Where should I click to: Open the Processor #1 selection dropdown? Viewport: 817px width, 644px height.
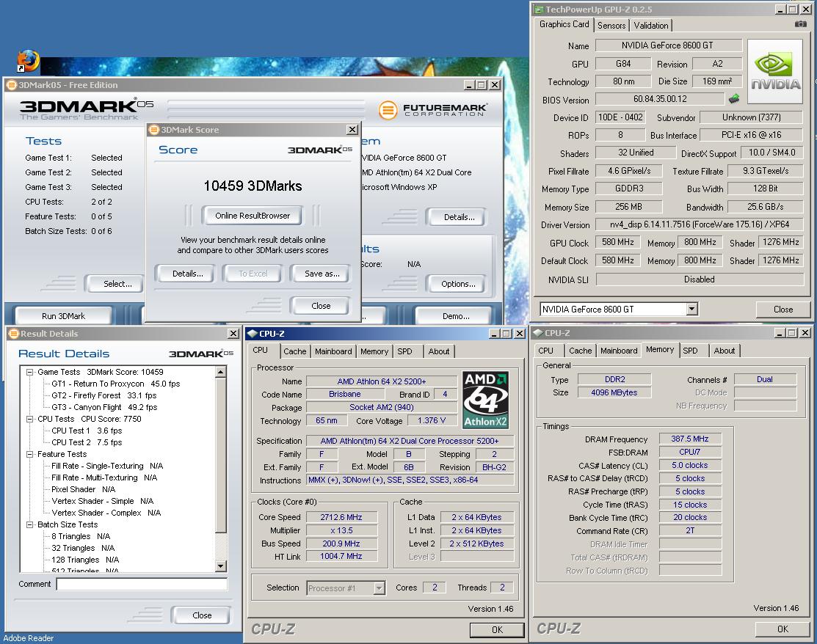(380, 588)
